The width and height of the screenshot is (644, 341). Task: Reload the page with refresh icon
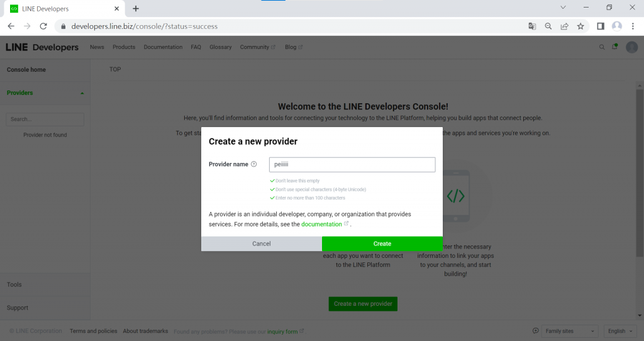(x=43, y=26)
